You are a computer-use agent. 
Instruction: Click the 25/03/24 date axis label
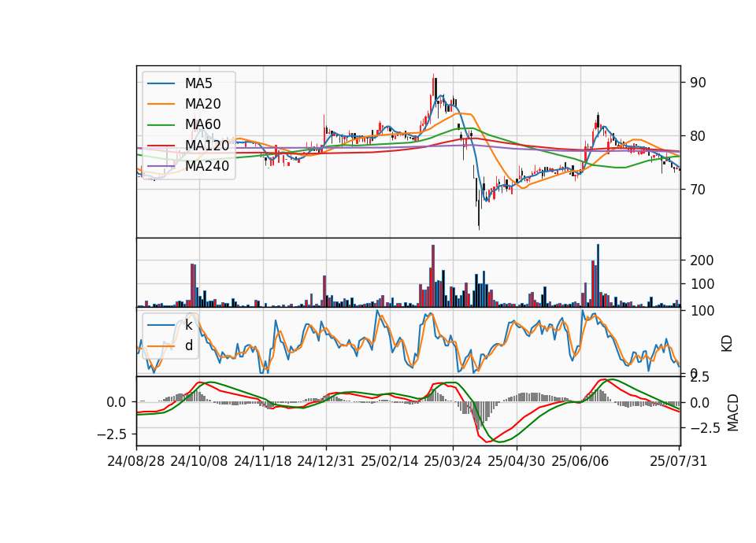click(453, 461)
